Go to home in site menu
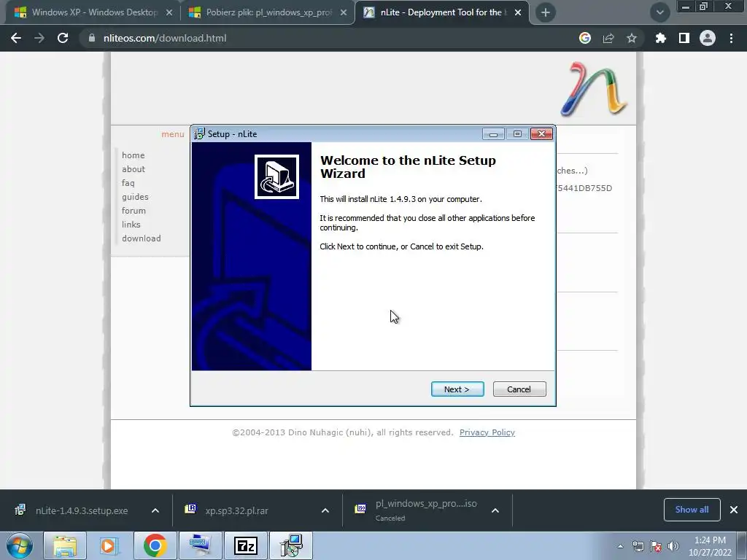The image size is (747, 560). (x=133, y=155)
